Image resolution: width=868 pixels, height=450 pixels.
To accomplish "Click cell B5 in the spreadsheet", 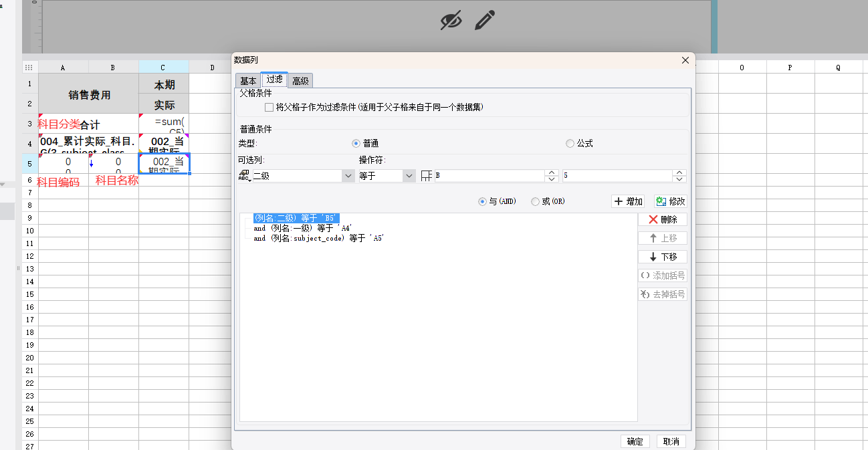I will pyautogui.click(x=114, y=164).
